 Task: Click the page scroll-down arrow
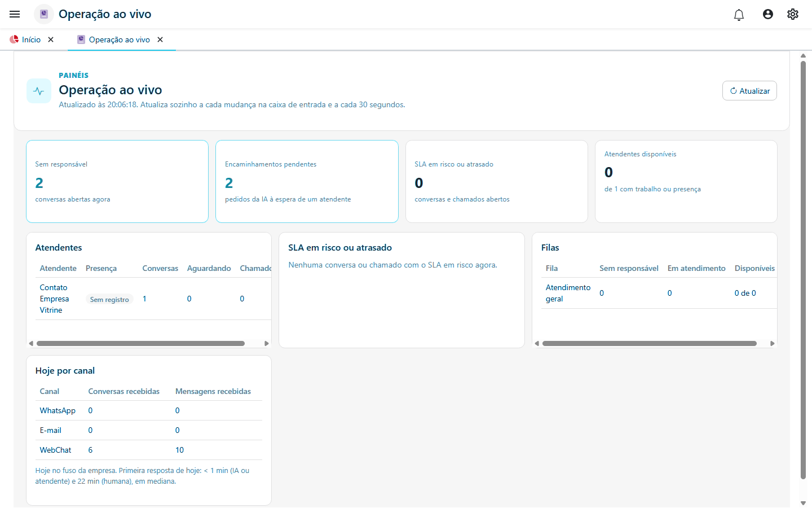point(804,503)
